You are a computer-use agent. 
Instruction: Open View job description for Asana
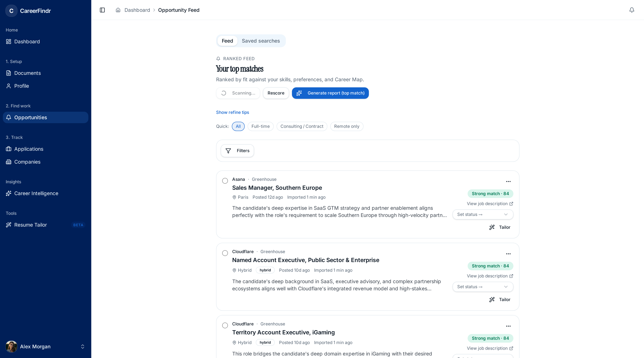(490, 204)
